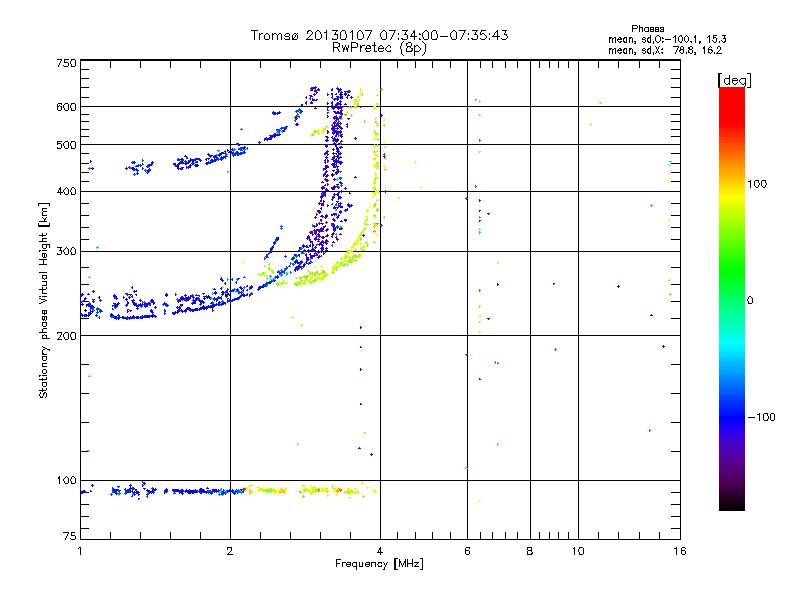The image size is (800, 600).
Task: Select the mean, sd,X: 78.8, 16.2 line
Action: pos(665,50)
